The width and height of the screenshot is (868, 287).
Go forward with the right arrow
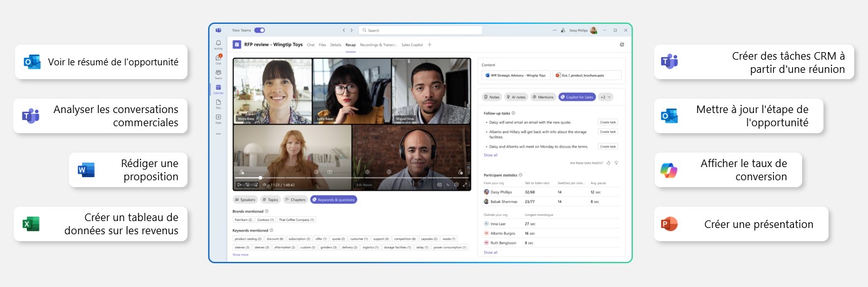click(351, 30)
